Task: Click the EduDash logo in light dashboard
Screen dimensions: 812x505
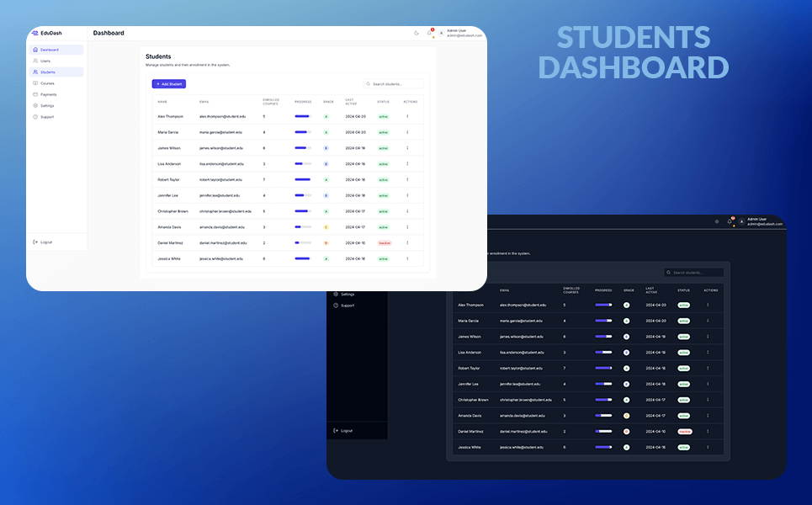Action: click(46, 33)
